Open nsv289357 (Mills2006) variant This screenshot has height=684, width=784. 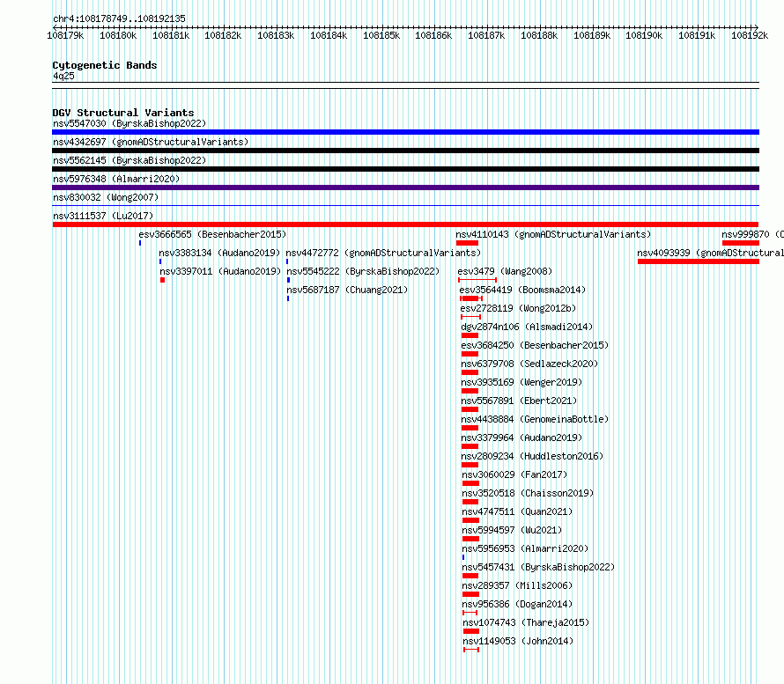pyautogui.click(x=517, y=585)
